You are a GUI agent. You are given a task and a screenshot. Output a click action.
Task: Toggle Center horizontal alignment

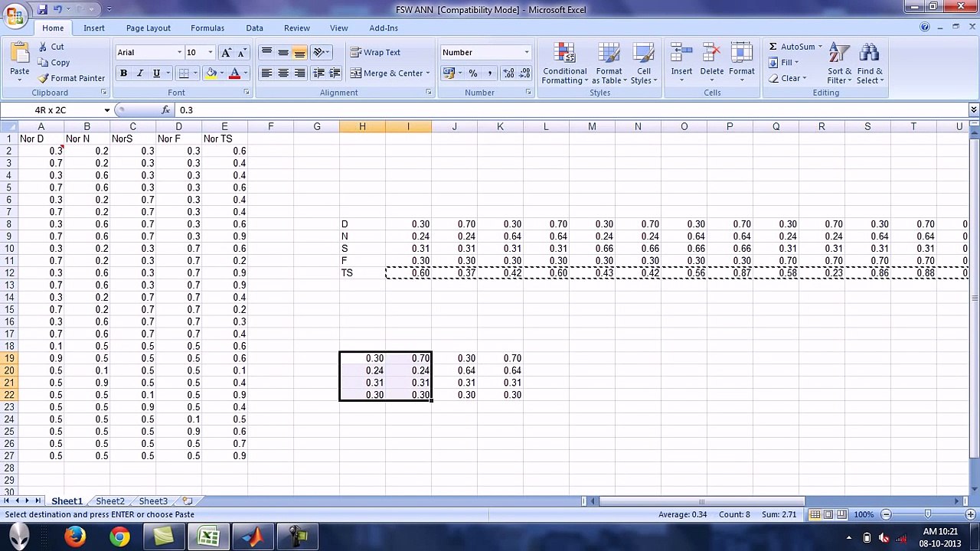click(x=283, y=73)
